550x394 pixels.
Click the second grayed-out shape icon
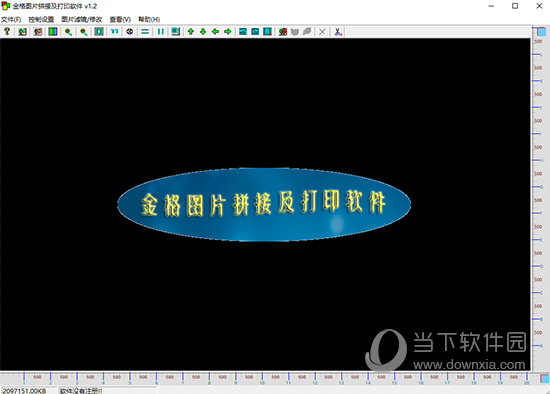(307, 32)
